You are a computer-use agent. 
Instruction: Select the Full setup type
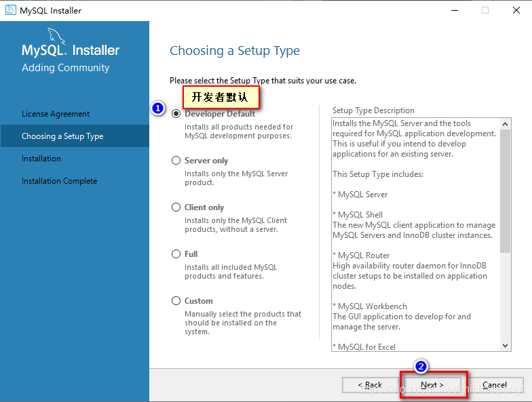point(176,254)
